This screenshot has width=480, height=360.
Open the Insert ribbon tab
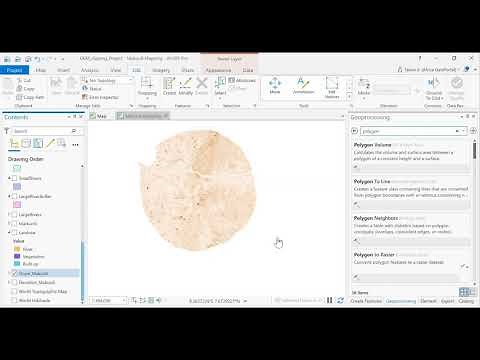tap(63, 70)
